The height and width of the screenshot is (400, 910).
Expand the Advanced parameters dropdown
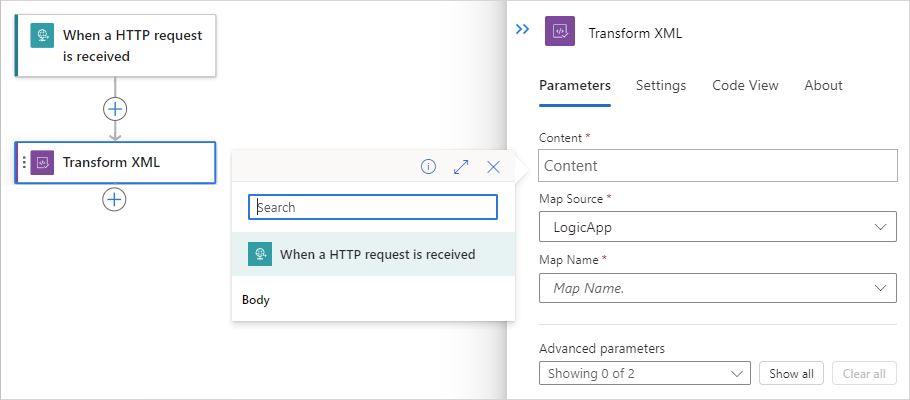[x=644, y=374]
